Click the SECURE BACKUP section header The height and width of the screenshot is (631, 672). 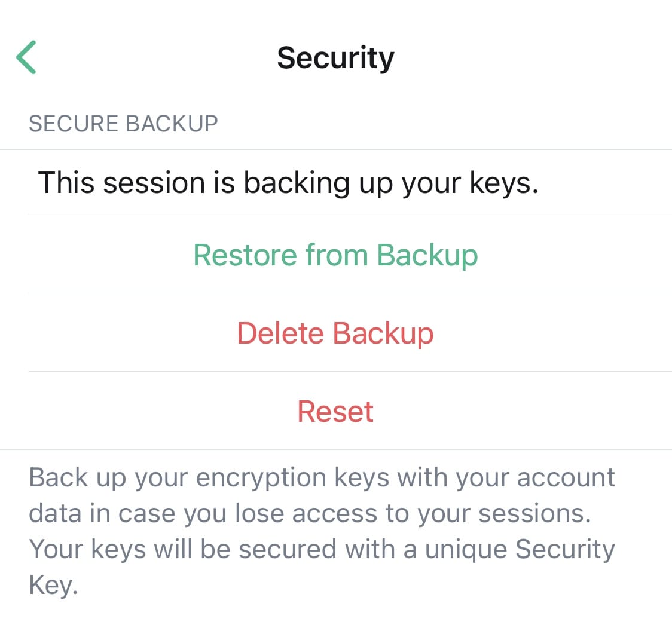tap(123, 124)
